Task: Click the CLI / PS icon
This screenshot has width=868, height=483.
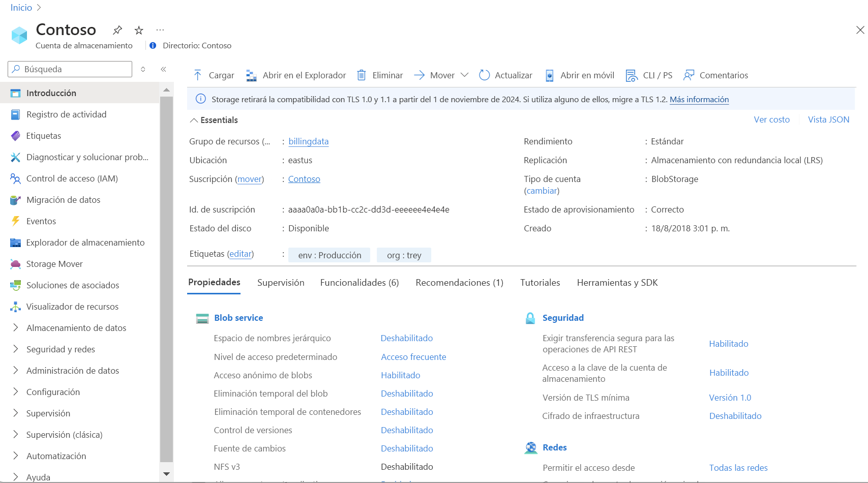Action: 632,76
